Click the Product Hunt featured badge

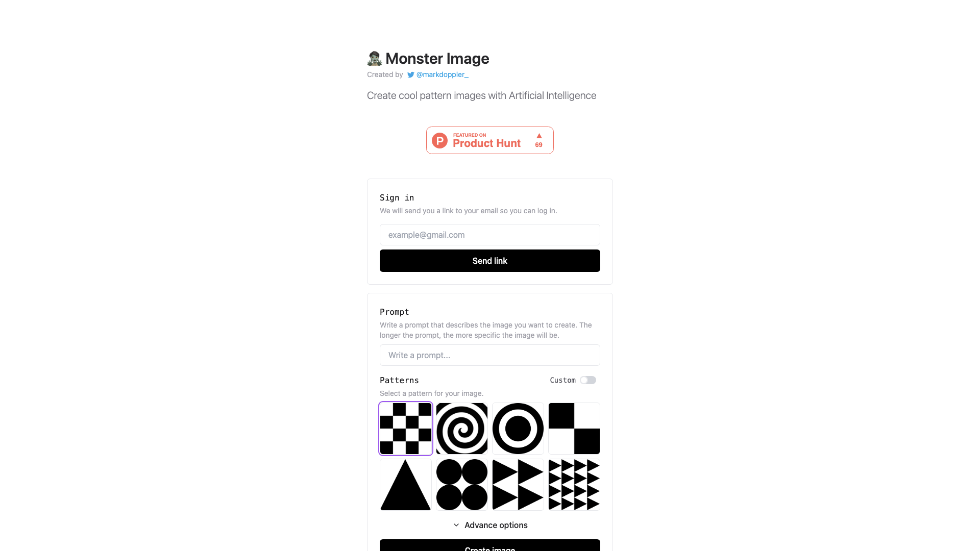(x=489, y=140)
